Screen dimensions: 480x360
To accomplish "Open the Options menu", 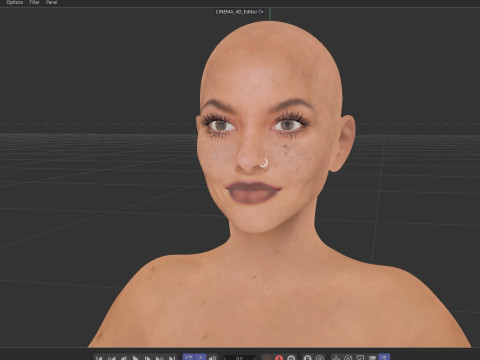I will [x=15, y=2].
